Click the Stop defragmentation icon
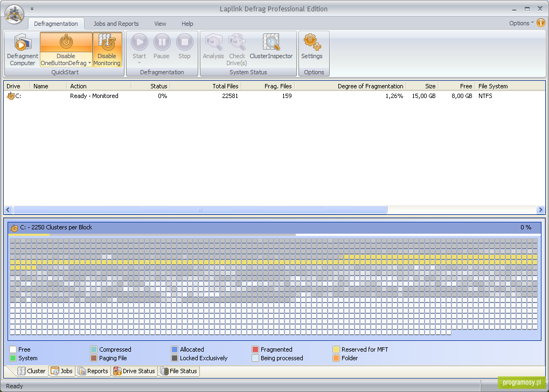Screen dimensions: 549x392 [x=184, y=43]
